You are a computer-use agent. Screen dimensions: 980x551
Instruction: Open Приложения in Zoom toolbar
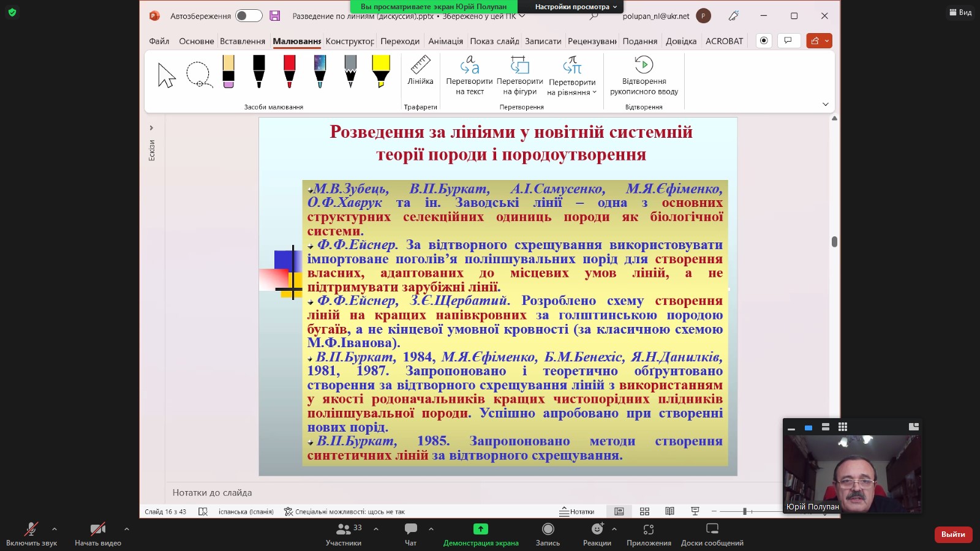pyautogui.click(x=649, y=534)
